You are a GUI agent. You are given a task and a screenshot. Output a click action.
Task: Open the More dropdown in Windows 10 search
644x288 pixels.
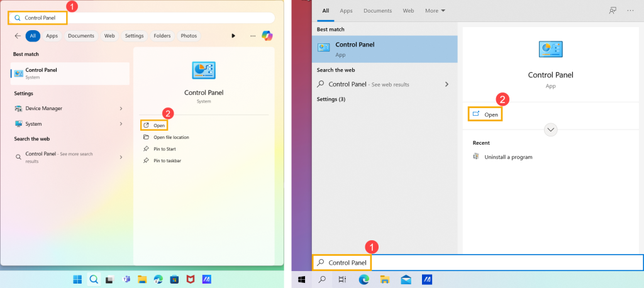tap(435, 11)
